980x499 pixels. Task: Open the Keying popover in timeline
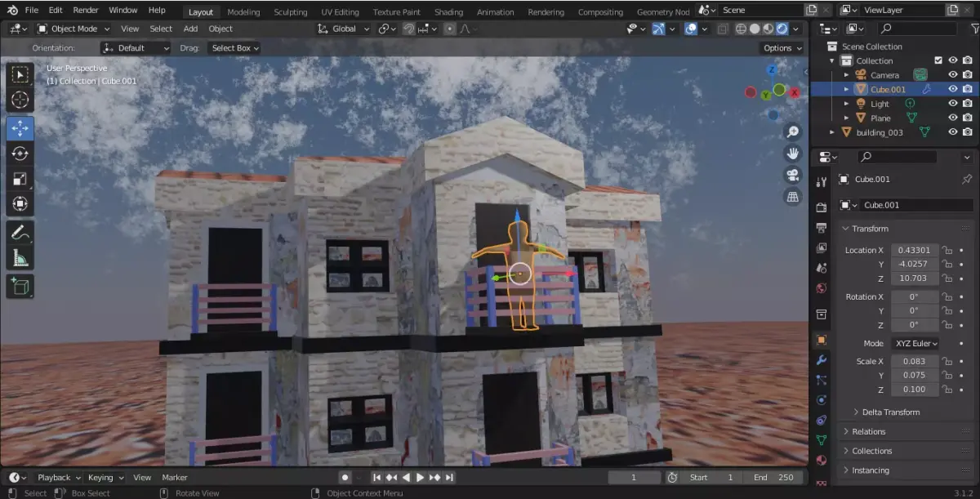click(106, 478)
